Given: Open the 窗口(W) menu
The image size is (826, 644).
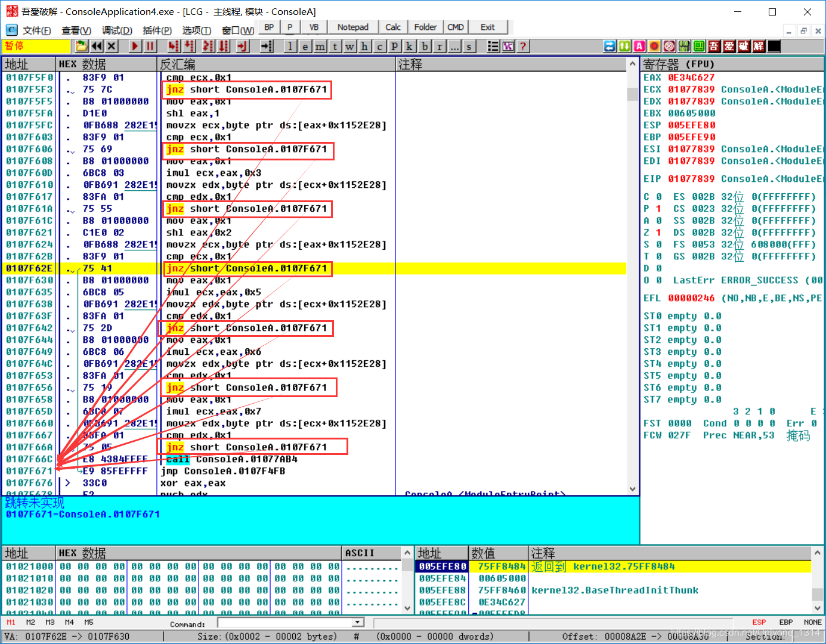Looking at the screenshot, I should coord(238,30).
